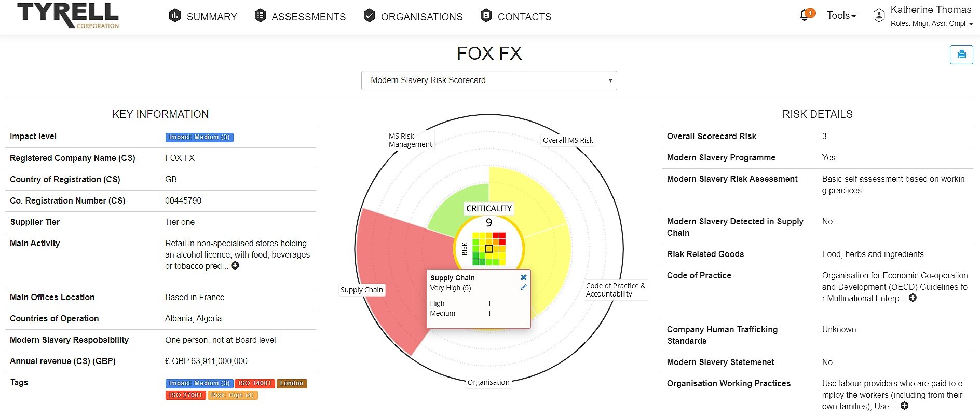Close the Supply Chain popup
Screen dimensions: 980x417
click(523, 277)
